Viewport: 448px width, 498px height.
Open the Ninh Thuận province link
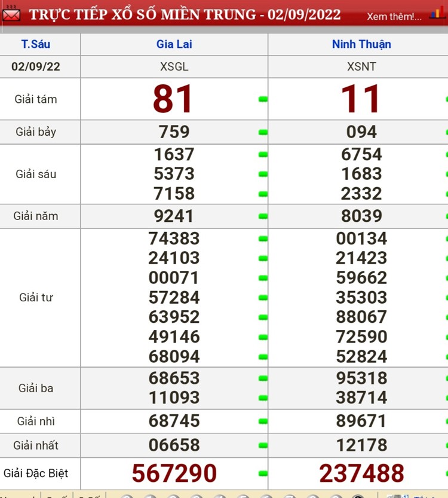361,44
